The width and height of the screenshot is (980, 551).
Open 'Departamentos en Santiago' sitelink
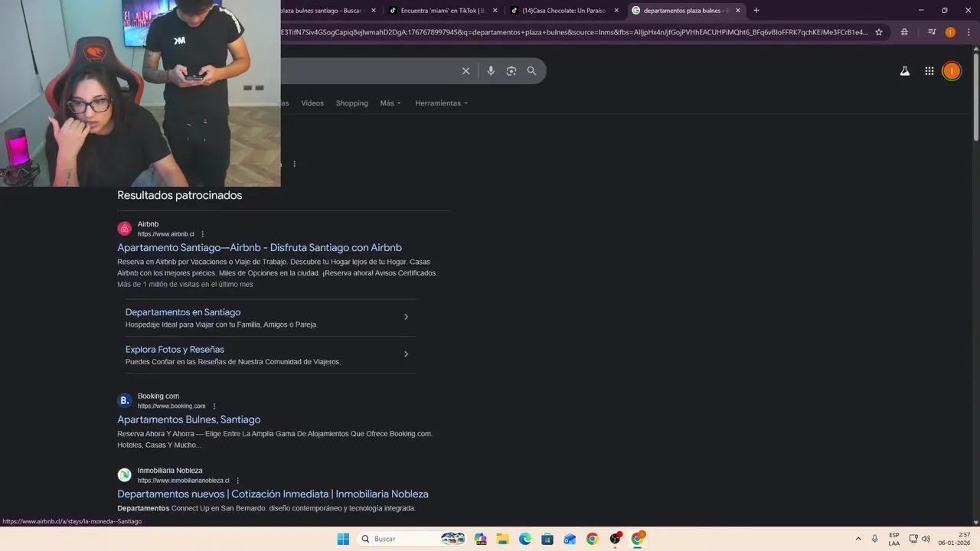183,312
